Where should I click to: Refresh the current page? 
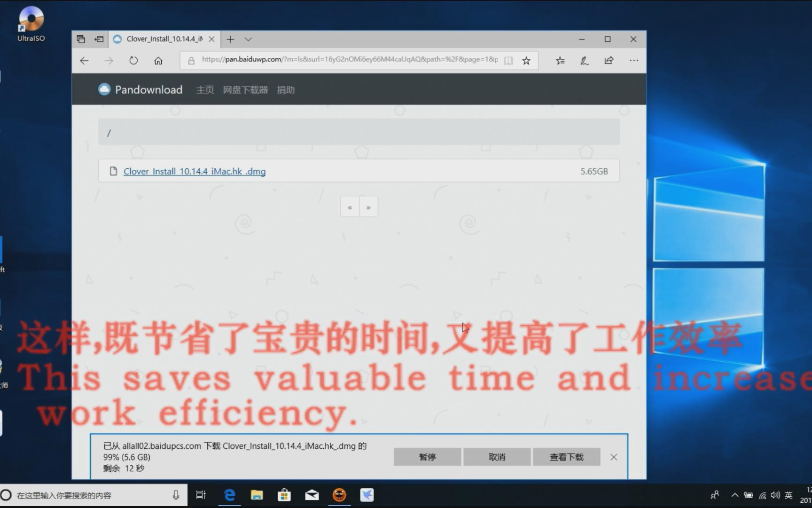tap(133, 61)
